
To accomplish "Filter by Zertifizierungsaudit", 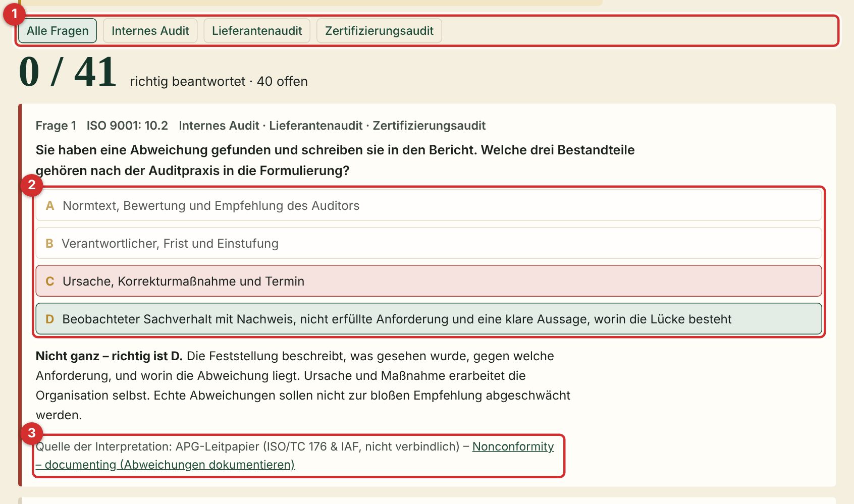I will coord(379,31).
